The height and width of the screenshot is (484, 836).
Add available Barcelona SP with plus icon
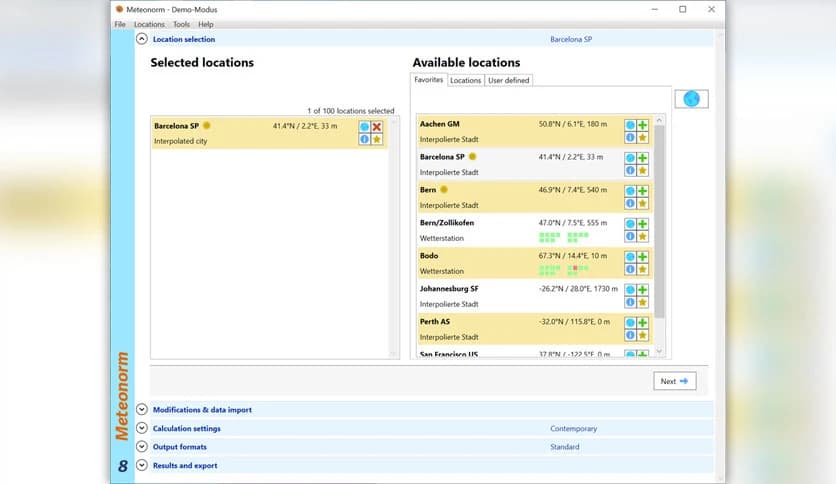point(642,158)
